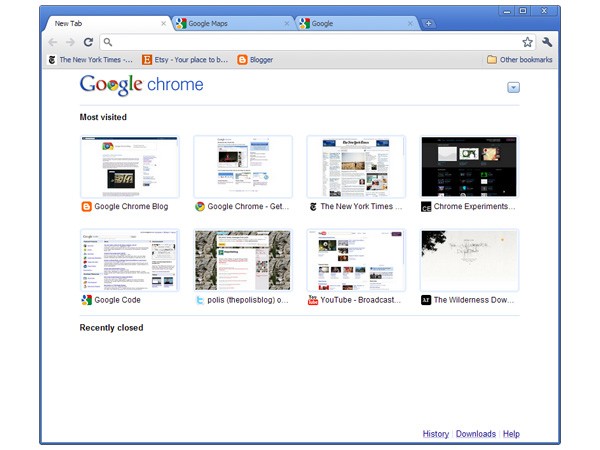Close the Google Maps tab
The height and width of the screenshot is (450, 600).
tap(287, 23)
